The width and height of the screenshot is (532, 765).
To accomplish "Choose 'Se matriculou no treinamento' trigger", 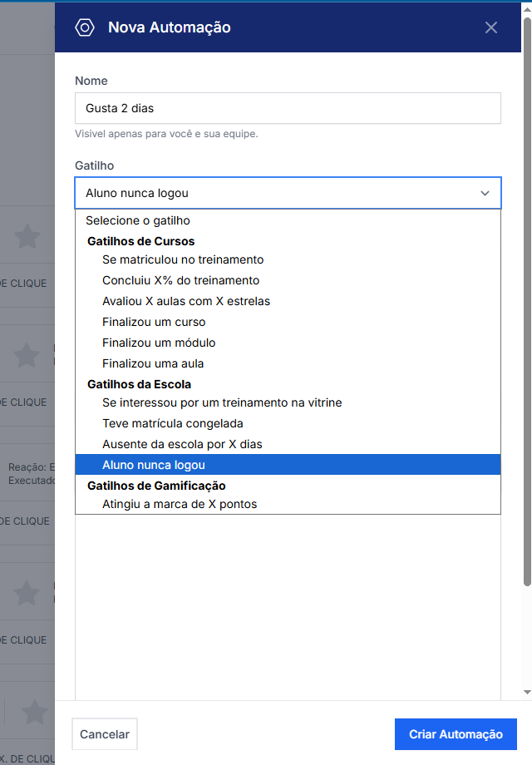I will tap(183, 259).
